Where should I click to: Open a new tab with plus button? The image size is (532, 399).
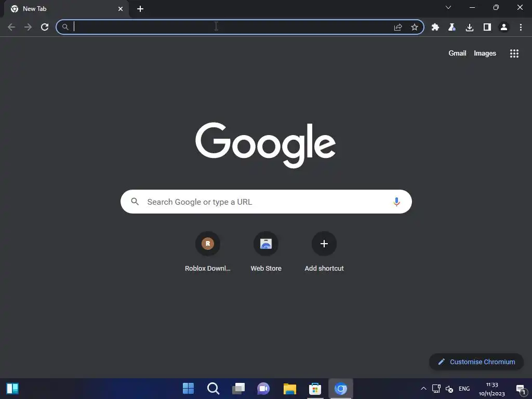[140, 9]
